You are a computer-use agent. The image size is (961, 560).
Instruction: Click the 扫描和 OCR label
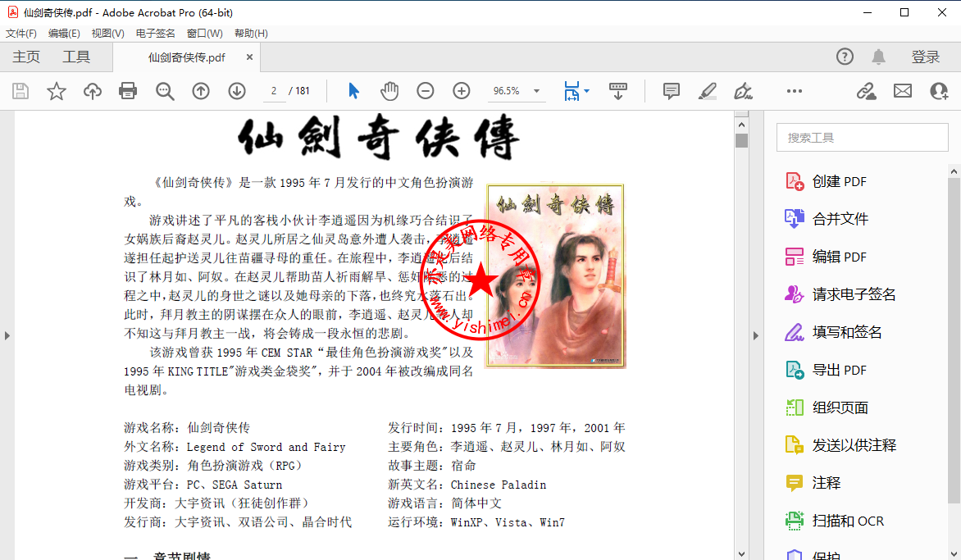click(x=848, y=521)
